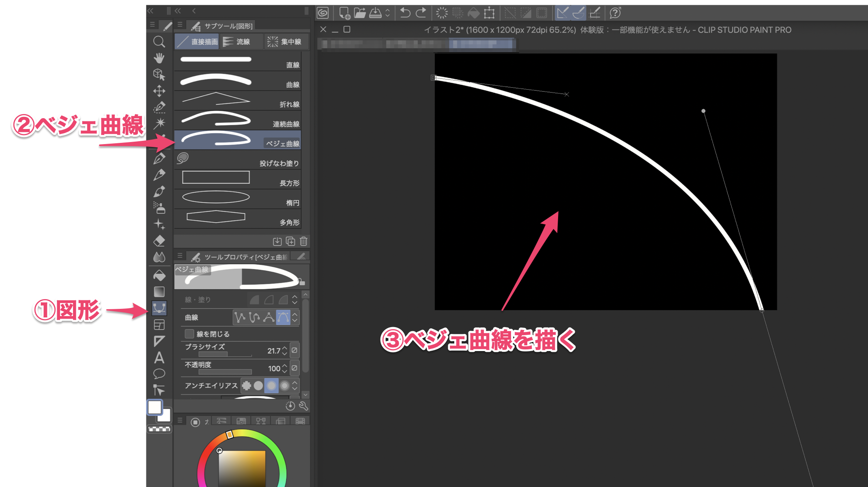Switch to 集中線 sub tool group
This screenshot has height=487, width=868.
(286, 42)
